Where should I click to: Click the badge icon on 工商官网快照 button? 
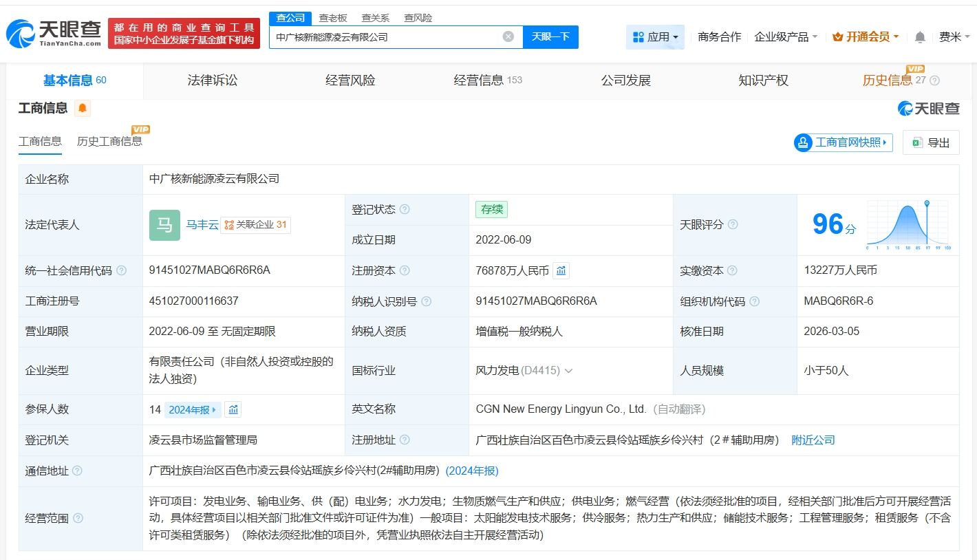pos(802,142)
